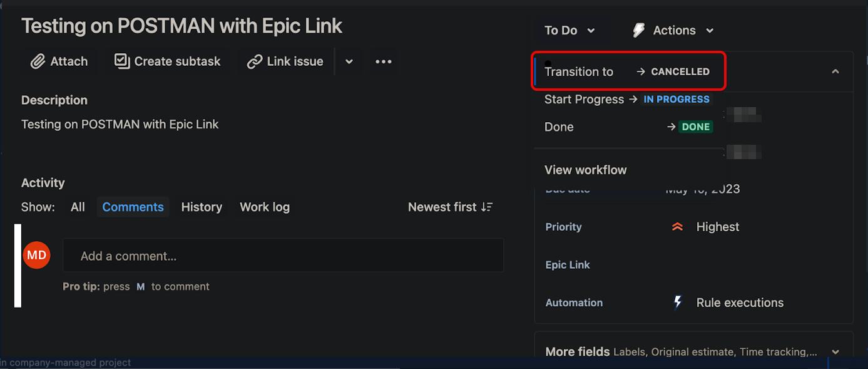Click the Automation lightning bolt icon

(x=677, y=303)
